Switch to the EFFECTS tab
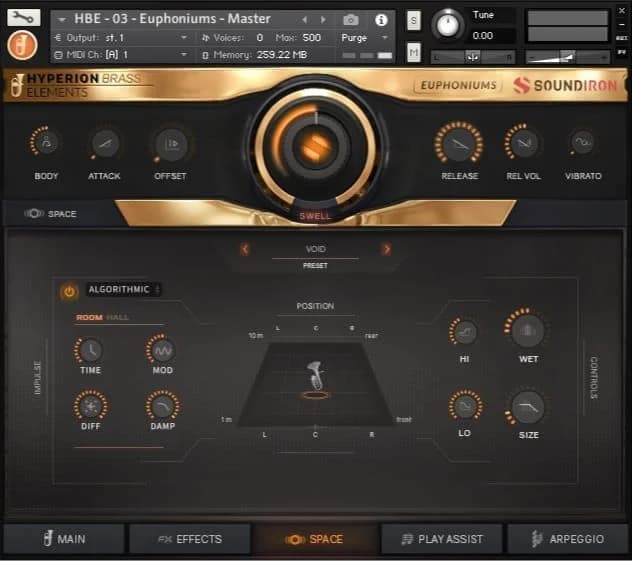Viewport: 632px width, 561px height. (x=189, y=539)
